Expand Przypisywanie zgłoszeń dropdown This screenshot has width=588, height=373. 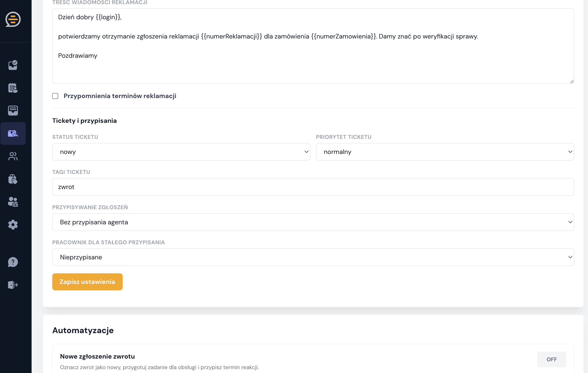pyautogui.click(x=313, y=222)
